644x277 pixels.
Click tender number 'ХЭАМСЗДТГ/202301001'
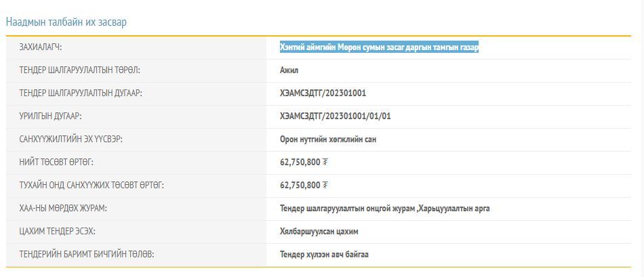(323, 93)
